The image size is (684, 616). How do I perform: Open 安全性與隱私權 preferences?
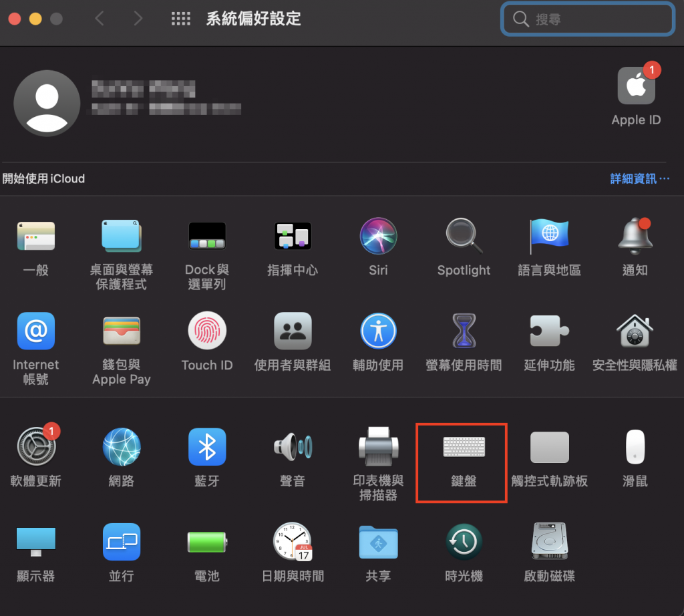click(x=635, y=331)
